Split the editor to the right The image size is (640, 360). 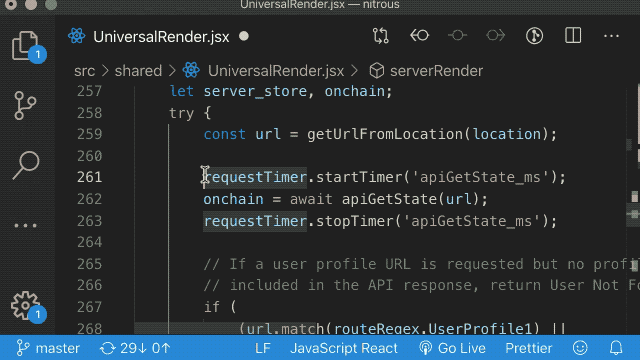pyautogui.click(x=573, y=36)
